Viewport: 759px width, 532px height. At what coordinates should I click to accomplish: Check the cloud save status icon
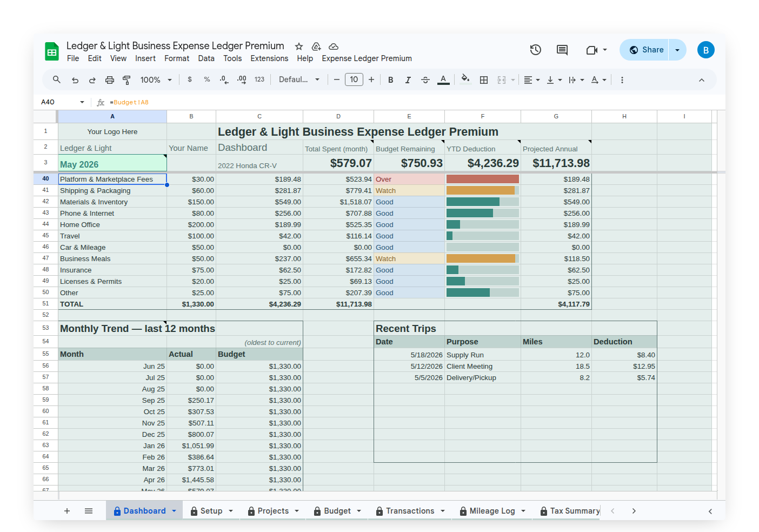[334, 46]
